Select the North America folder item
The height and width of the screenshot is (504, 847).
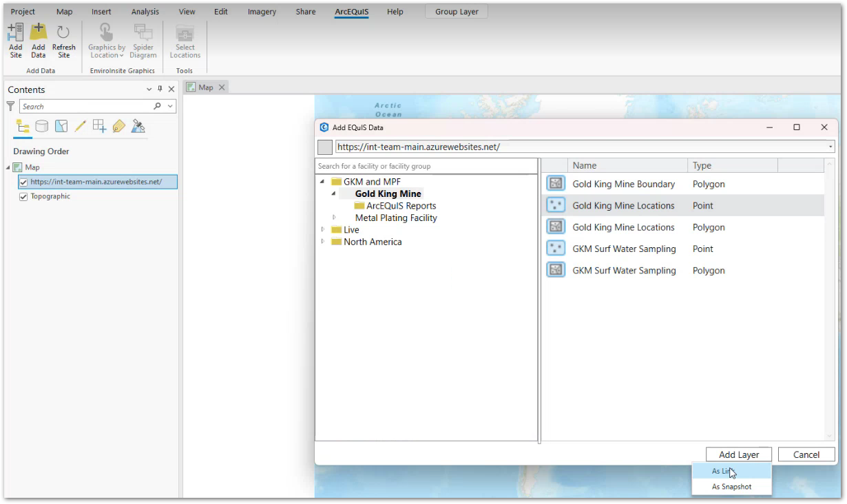click(x=373, y=242)
